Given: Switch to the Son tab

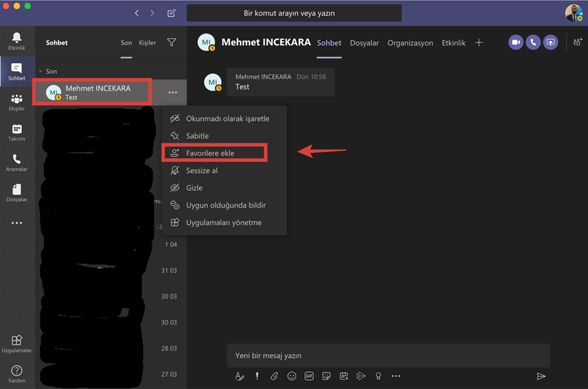Looking at the screenshot, I should tap(126, 43).
